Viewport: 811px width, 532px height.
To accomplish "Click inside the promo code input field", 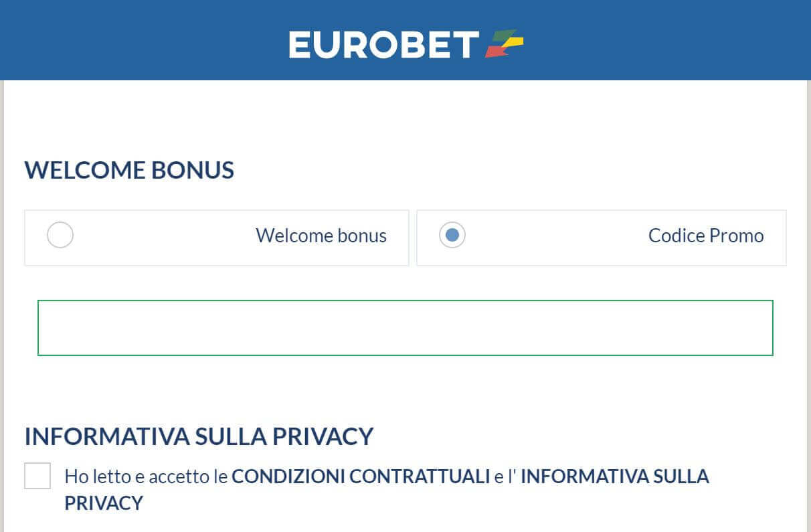I will pos(405,327).
